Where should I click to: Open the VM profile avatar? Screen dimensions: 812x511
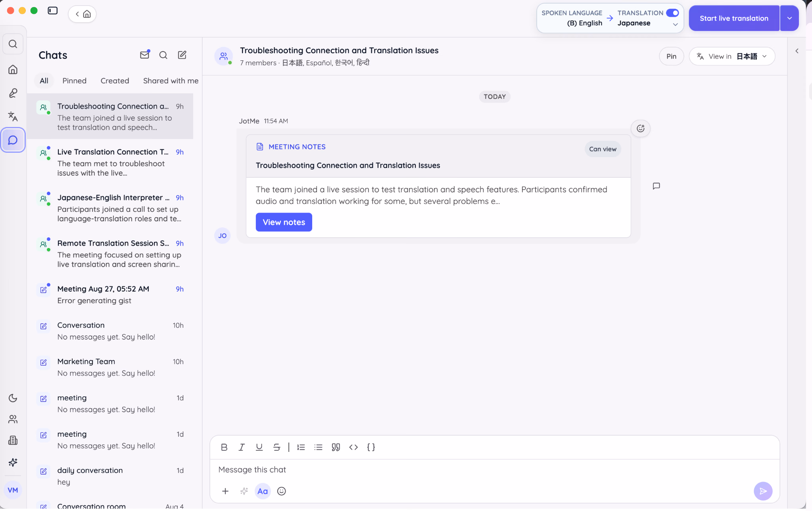(13, 490)
